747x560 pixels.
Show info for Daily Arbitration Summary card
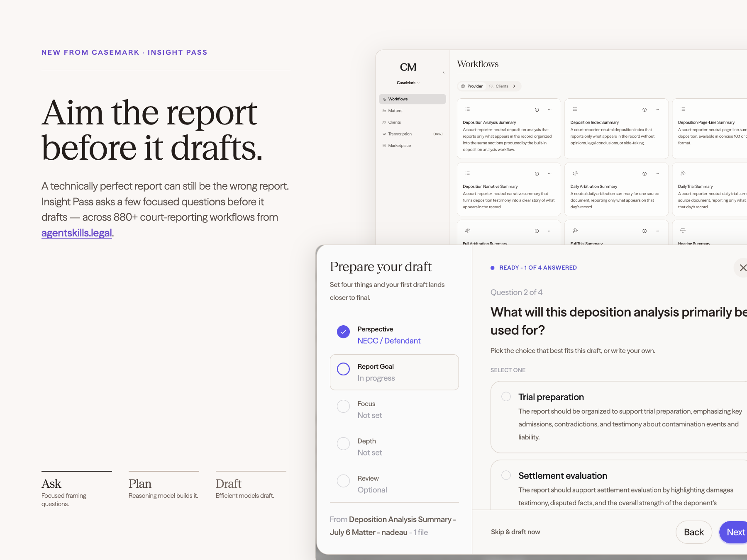(644, 173)
